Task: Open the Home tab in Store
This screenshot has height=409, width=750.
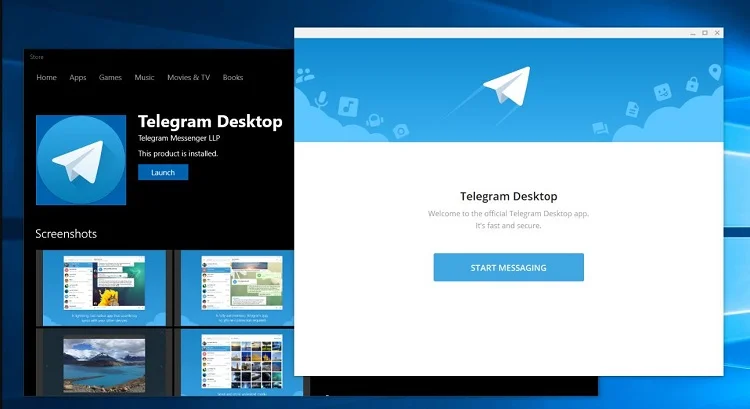Action: (46, 77)
